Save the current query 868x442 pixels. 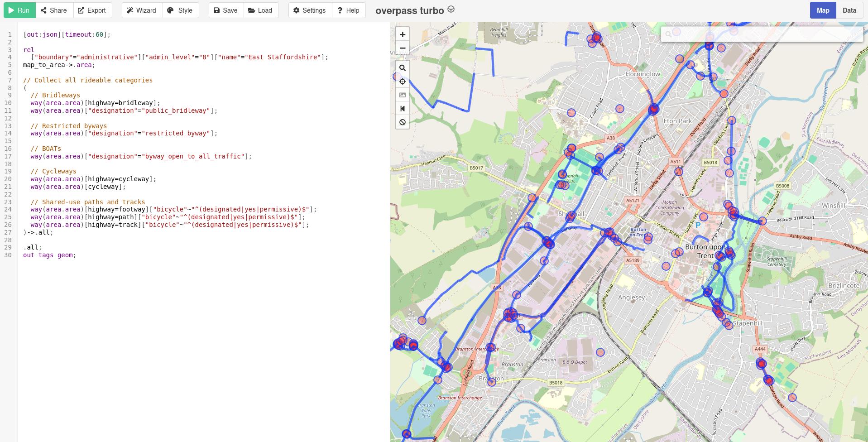click(226, 10)
